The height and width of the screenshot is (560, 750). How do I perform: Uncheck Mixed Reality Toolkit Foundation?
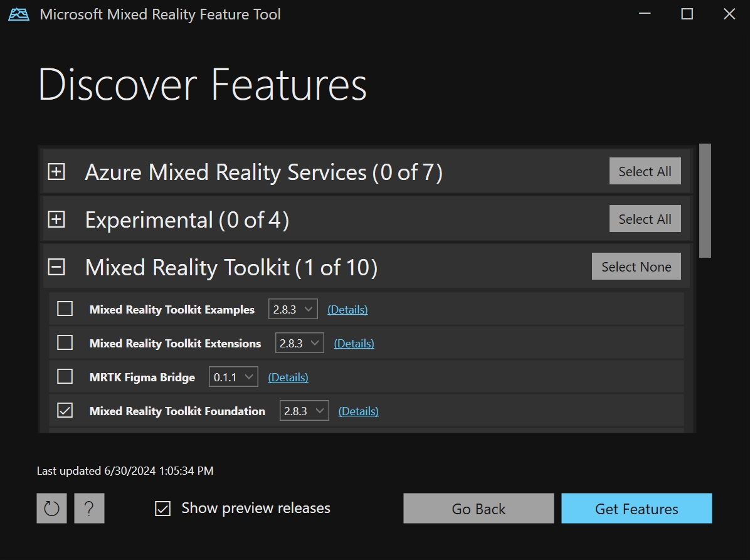(65, 411)
